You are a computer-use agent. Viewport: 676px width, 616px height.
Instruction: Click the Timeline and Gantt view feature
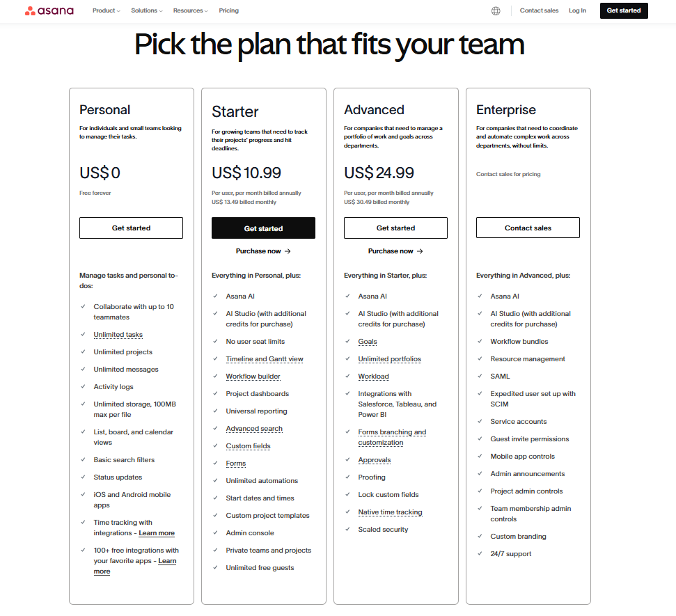[x=265, y=359]
